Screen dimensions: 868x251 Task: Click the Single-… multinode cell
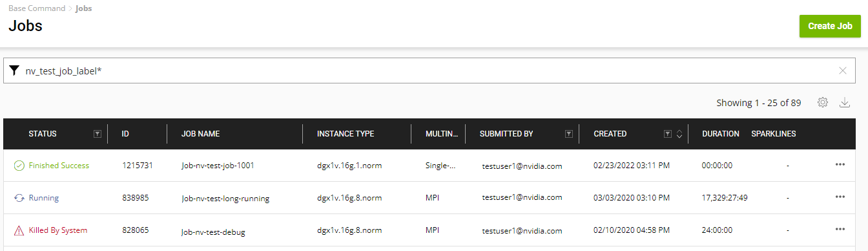[x=440, y=166]
